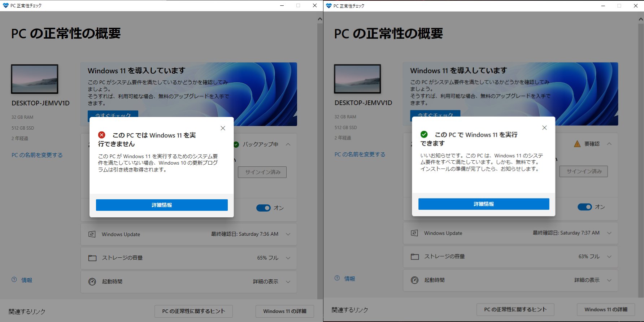The width and height of the screenshot is (644, 322).
Task: Click Windows Update sync icon in right window
Action: (414, 233)
